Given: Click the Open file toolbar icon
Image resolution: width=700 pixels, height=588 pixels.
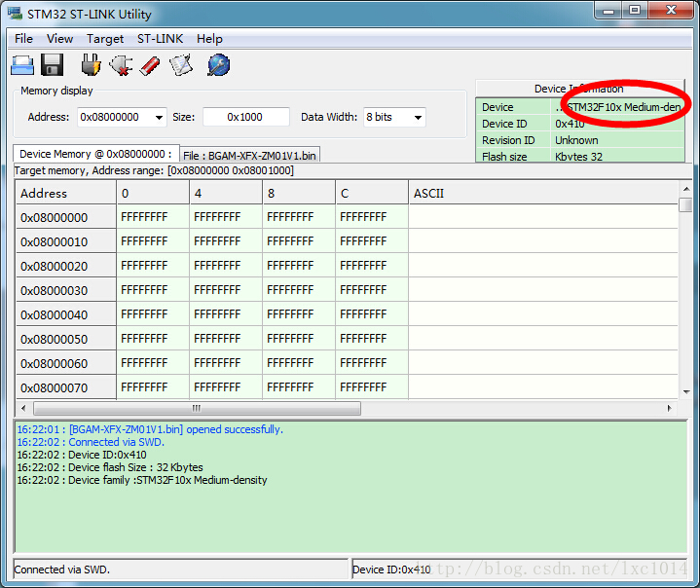Looking at the screenshot, I should click(x=21, y=65).
